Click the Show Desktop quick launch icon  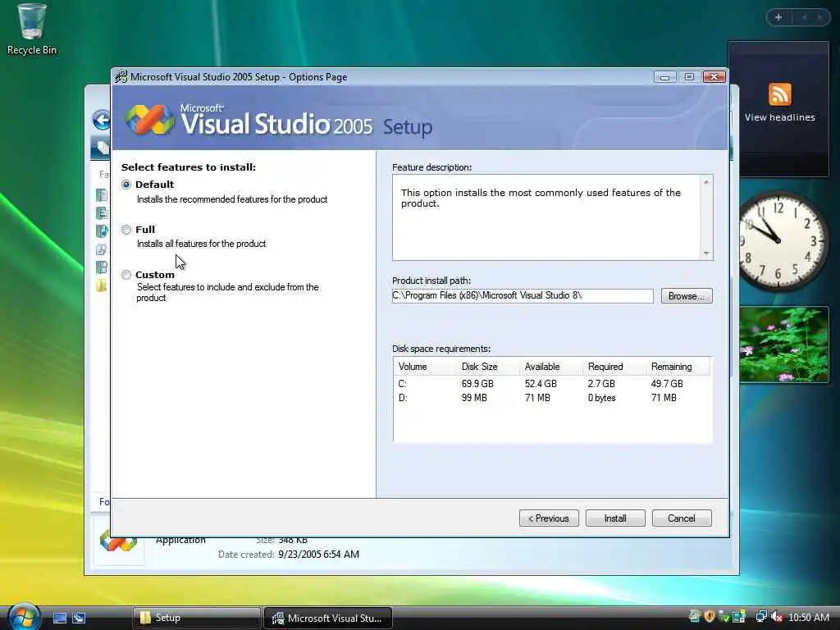click(x=59, y=618)
